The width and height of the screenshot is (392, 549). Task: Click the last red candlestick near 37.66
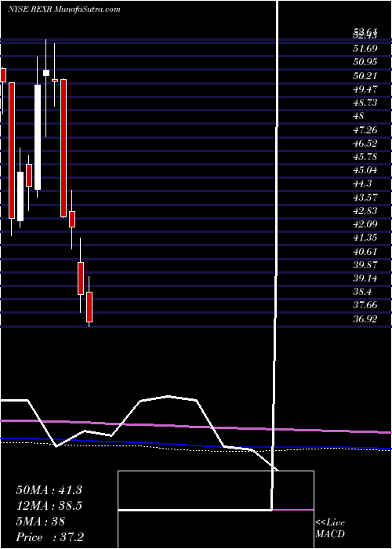89,307
